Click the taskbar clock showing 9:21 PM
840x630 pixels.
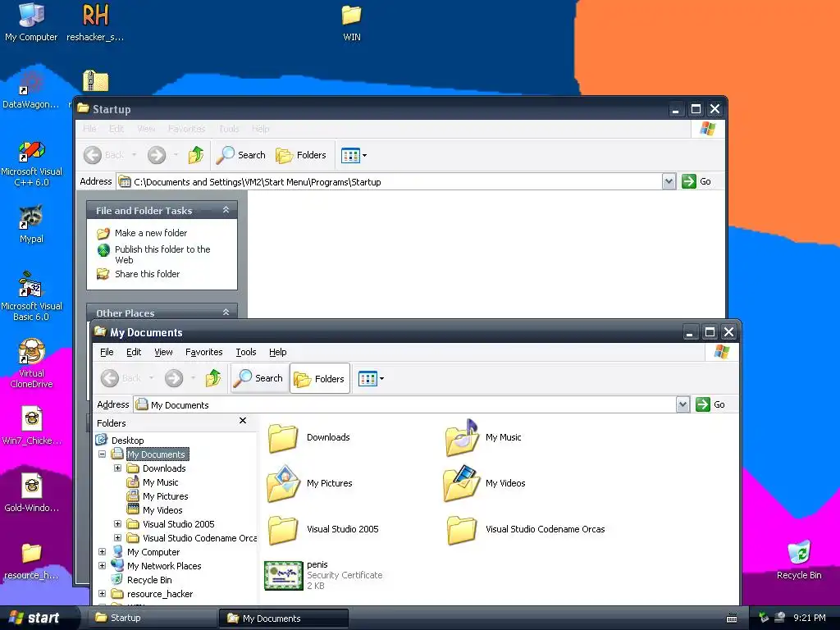click(x=809, y=619)
